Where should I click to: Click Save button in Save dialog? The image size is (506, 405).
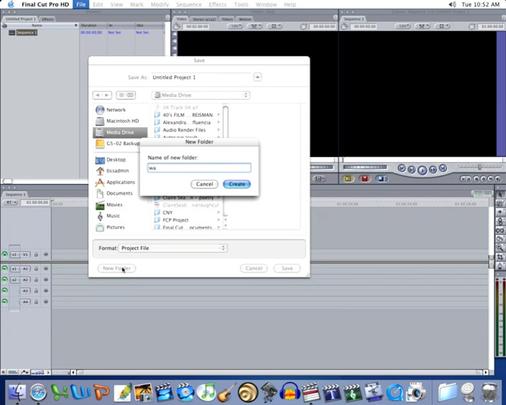point(287,268)
